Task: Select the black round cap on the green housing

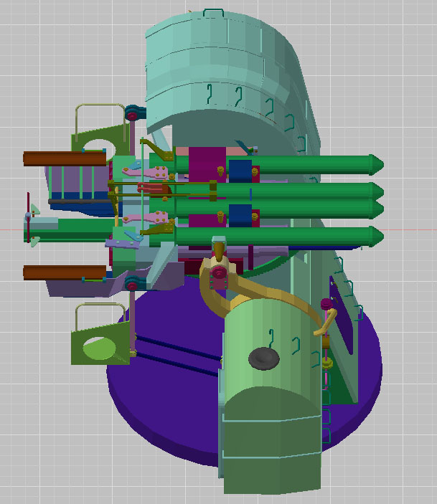Action: (264, 358)
